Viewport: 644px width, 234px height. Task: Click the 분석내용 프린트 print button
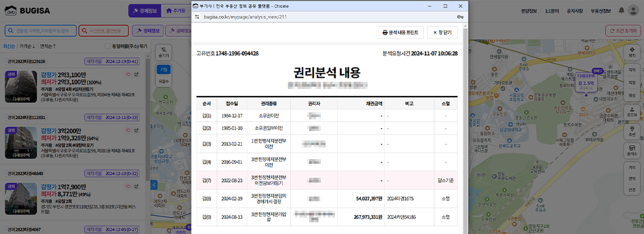pyautogui.click(x=399, y=33)
